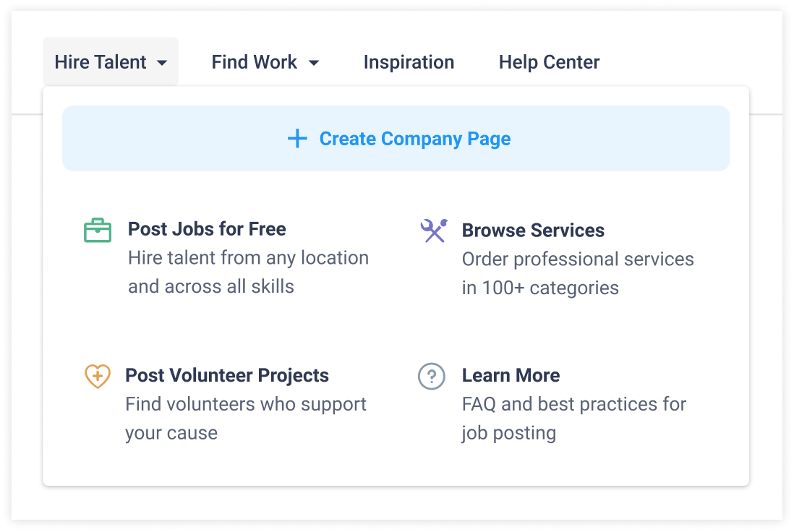Click the Create Company Page button
The image size is (794, 532).
click(x=396, y=138)
